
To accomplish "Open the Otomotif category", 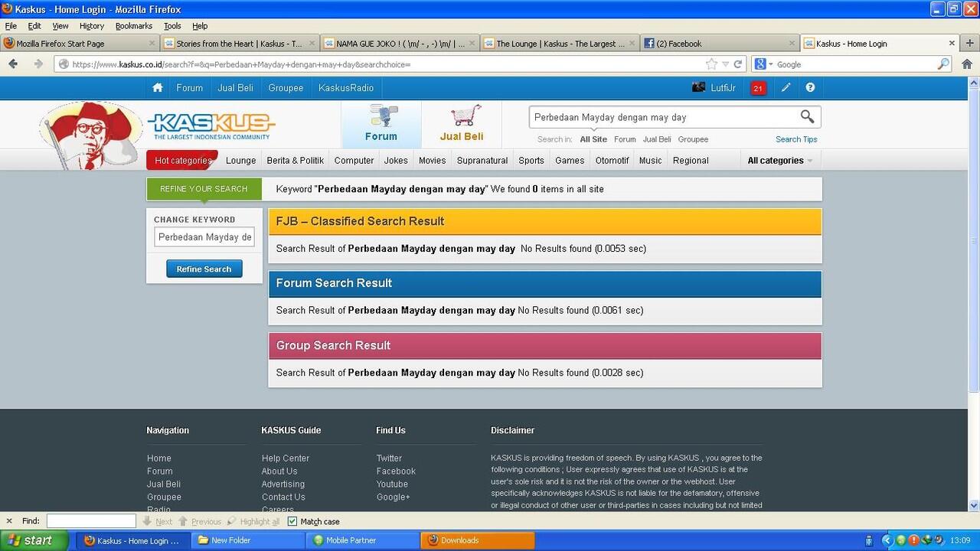I will [x=612, y=161].
